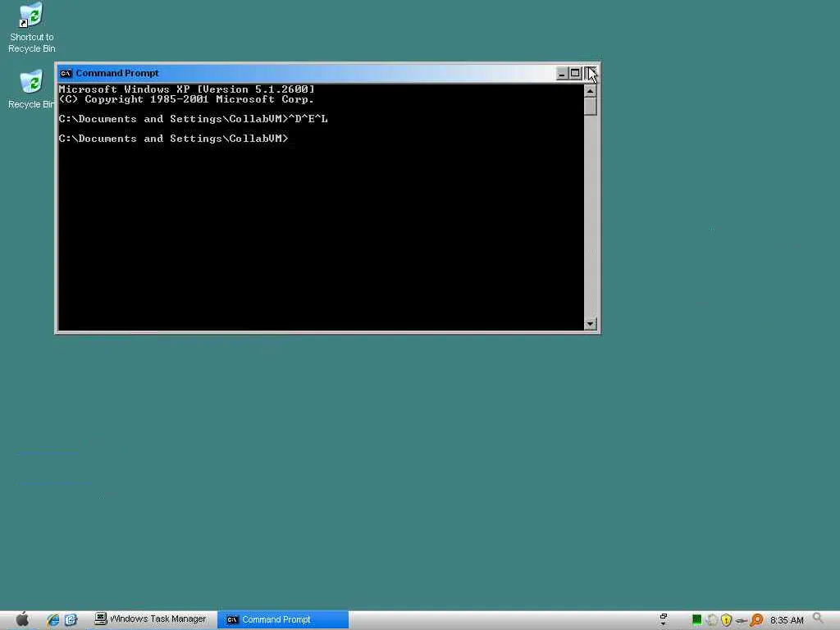This screenshot has width=840, height=630.
Task: Click the Command Prompt scrollbar thumb
Action: click(590, 106)
